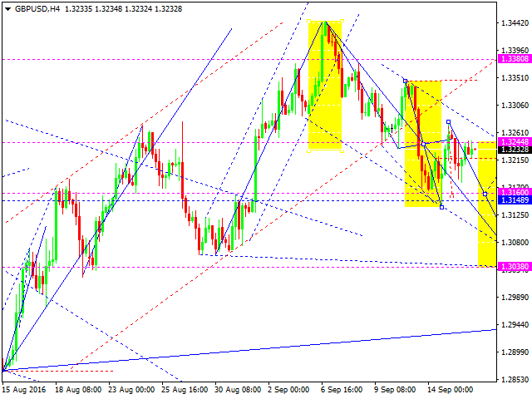Click the 1.33060 price axis label
This screenshot has width=532, height=399.
pyautogui.click(x=515, y=106)
